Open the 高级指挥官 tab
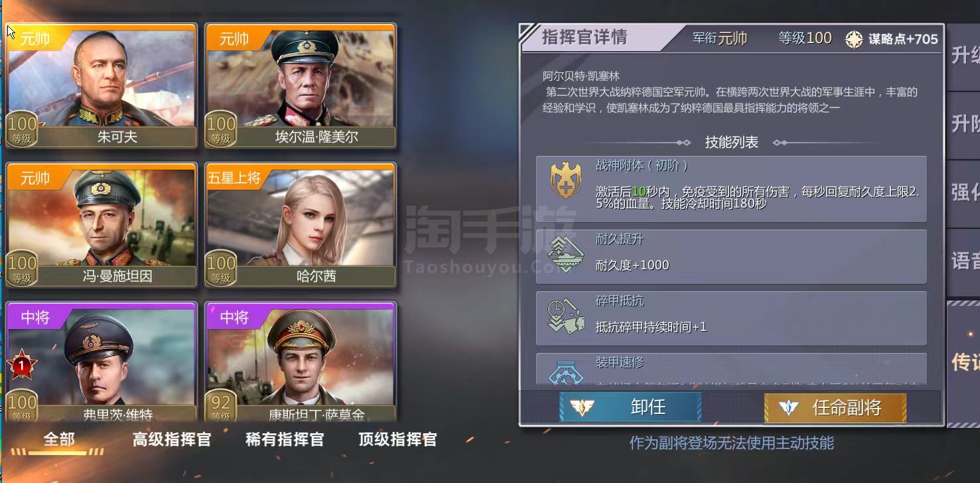980x483 pixels. coord(172,439)
